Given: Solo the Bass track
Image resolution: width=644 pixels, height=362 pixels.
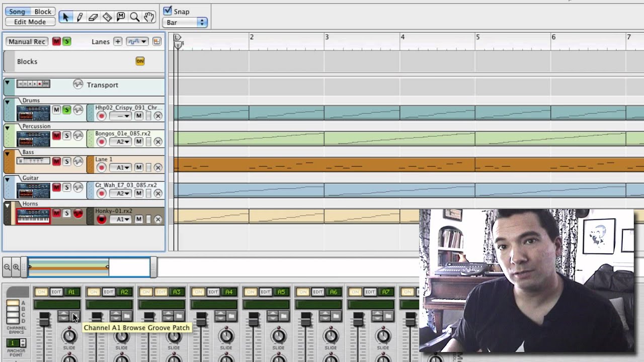Looking at the screenshot, I should click(66, 161).
